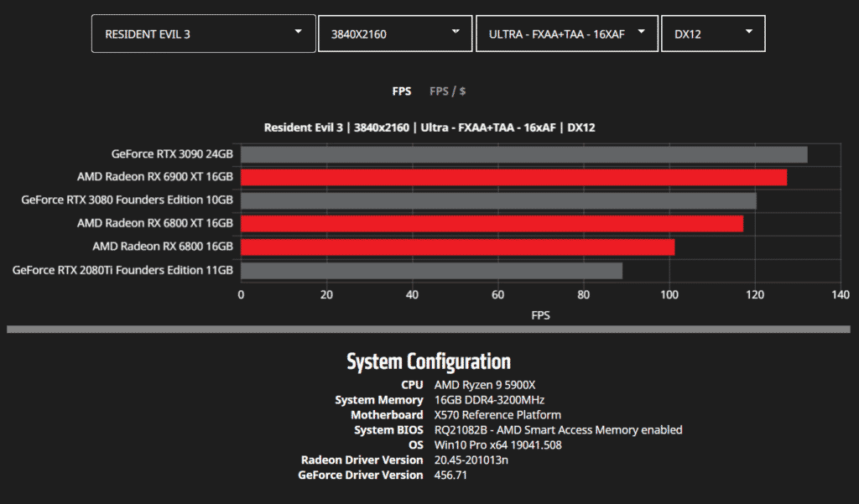This screenshot has width=859, height=504.
Task: Click the Radeon RX 6800 16GB bar
Action: 457,247
